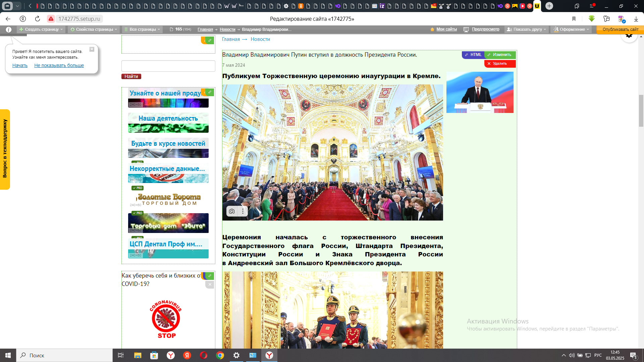Click the edit pencil on the COVID-19 block
Viewport: 644px width, 362px height.
[210, 276]
